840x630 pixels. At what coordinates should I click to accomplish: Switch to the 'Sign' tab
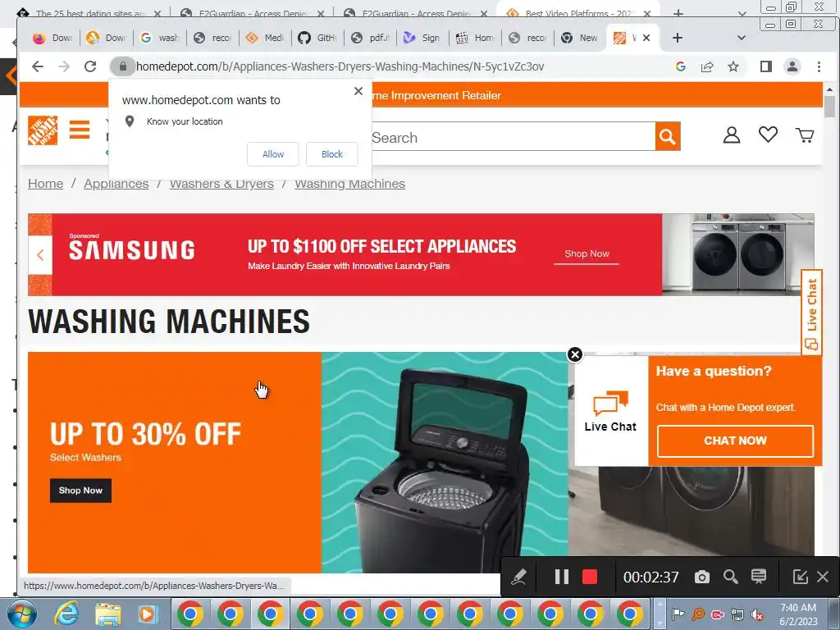coord(422,38)
